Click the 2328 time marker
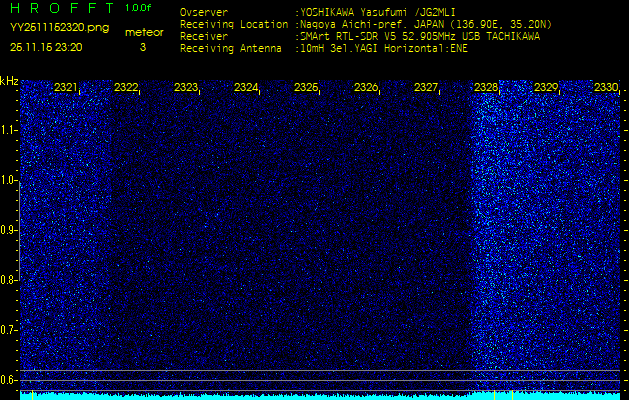 486,87
